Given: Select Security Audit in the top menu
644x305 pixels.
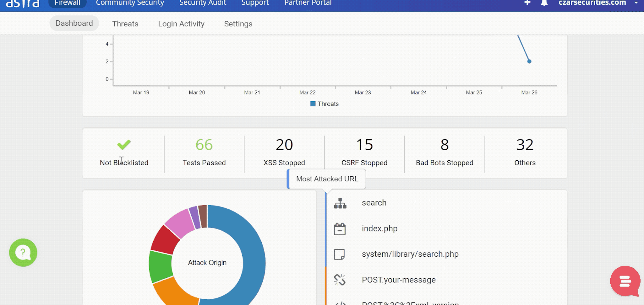Looking at the screenshot, I should (203, 3).
